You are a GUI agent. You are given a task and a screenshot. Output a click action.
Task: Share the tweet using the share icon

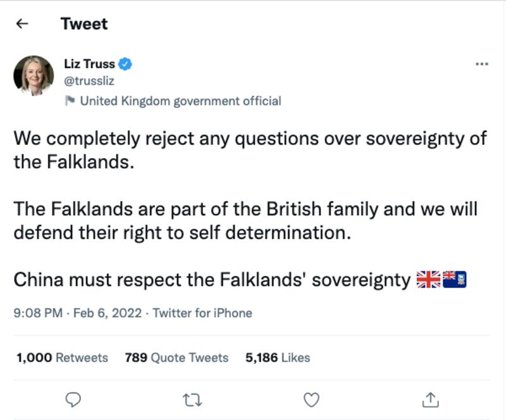pyautogui.click(x=430, y=399)
